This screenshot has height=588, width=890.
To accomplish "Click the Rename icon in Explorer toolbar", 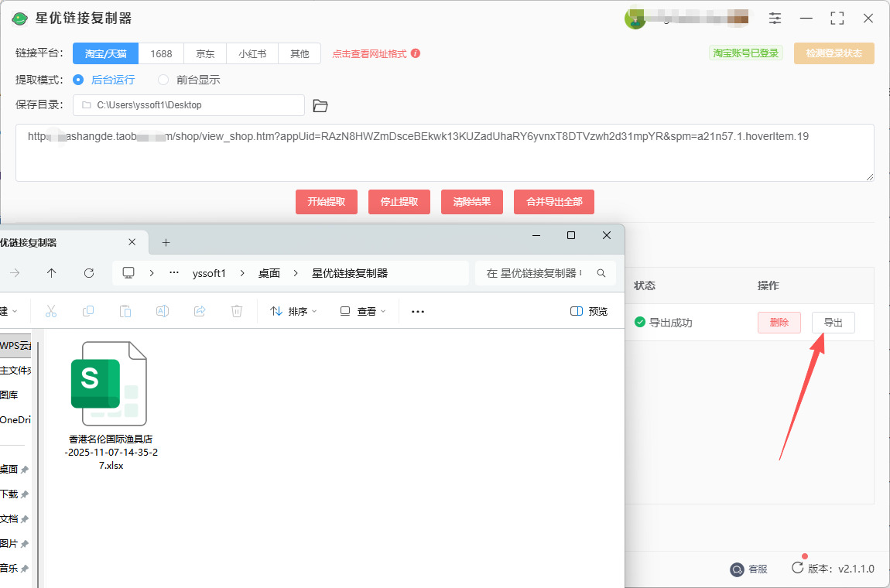I will pos(163,311).
